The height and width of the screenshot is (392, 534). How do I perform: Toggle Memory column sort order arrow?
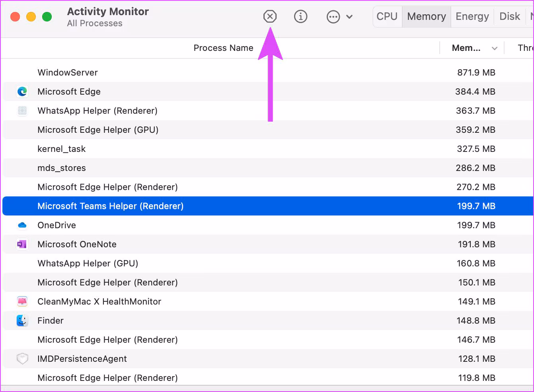pyautogui.click(x=495, y=49)
